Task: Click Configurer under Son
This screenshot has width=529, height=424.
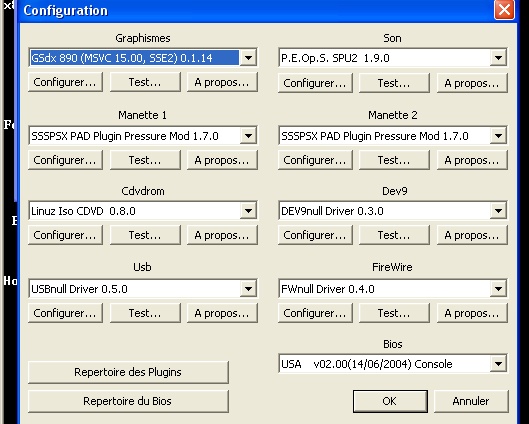Action: pyautogui.click(x=315, y=83)
